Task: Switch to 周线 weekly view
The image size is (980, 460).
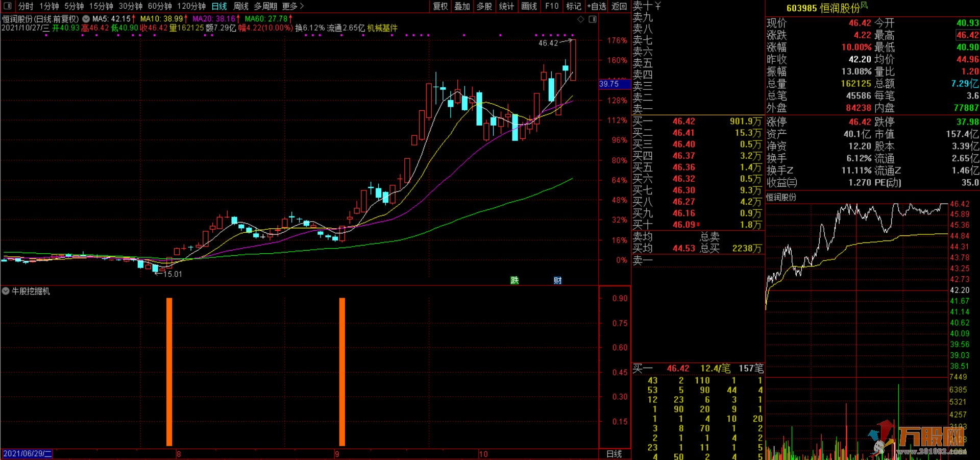Action: [241, 6]
